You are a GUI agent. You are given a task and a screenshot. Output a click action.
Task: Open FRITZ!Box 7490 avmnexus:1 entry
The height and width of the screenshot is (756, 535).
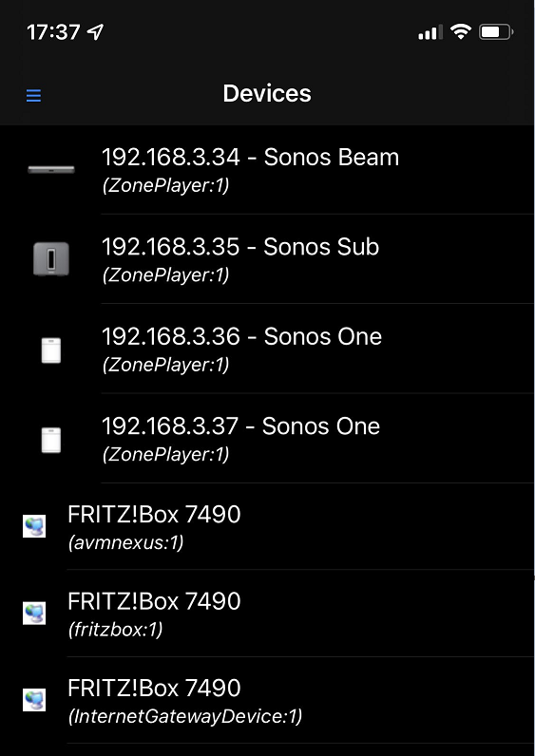pos(267,526)
